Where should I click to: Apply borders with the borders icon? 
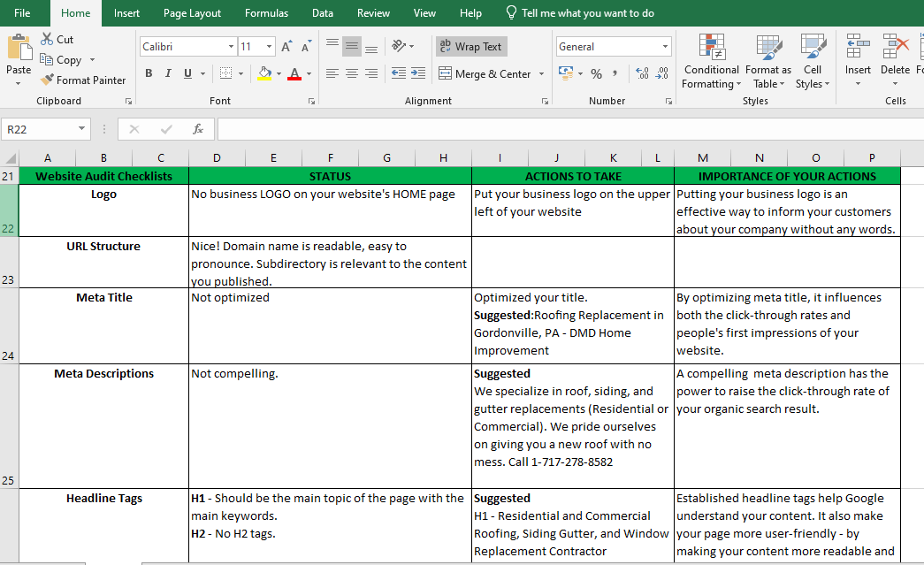coord(225,73)
